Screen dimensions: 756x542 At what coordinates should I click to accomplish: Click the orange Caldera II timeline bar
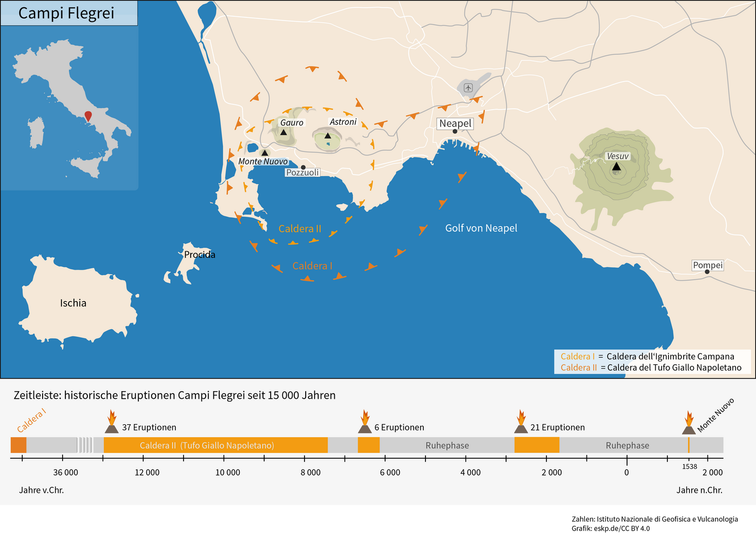pos(215,445)
